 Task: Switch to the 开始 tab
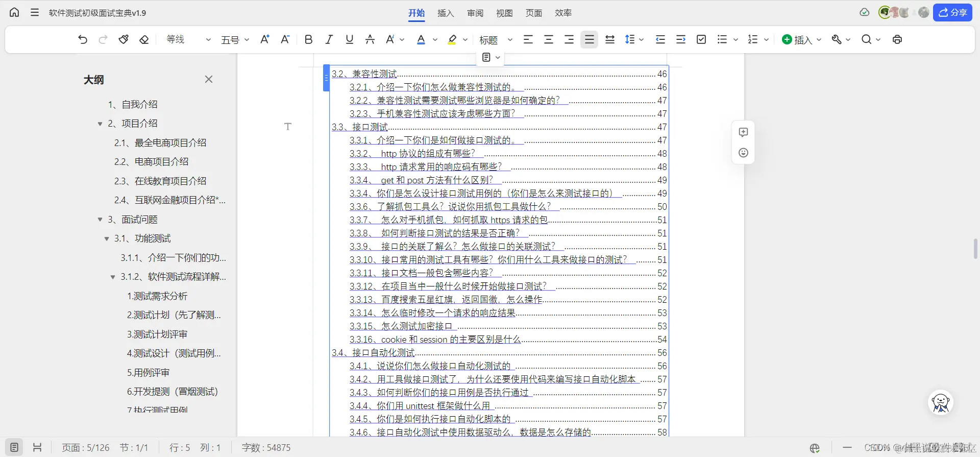416,13
